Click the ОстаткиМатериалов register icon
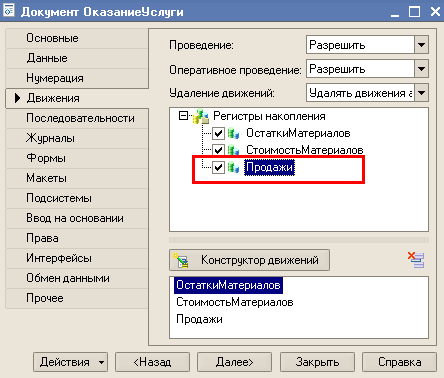The image size is (444, 378). tap(233, 133)
